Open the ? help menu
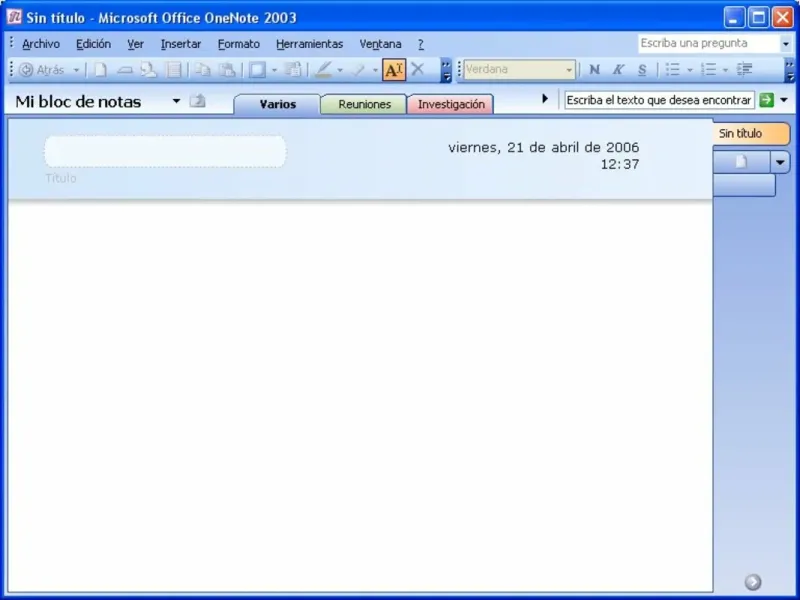 tap(421, 44)
